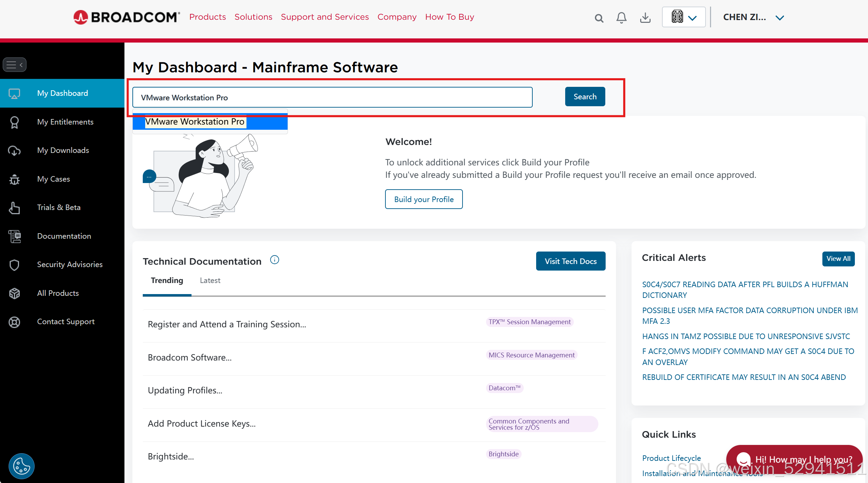
Task: Click the Build your Profile button
Action: click(423, 199)
